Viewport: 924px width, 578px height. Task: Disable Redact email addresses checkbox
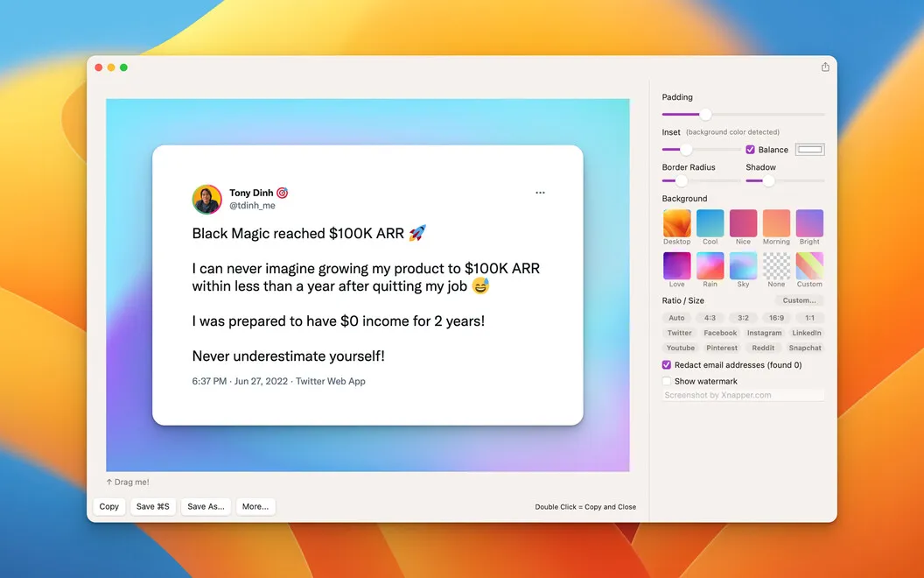click(667, 365)
